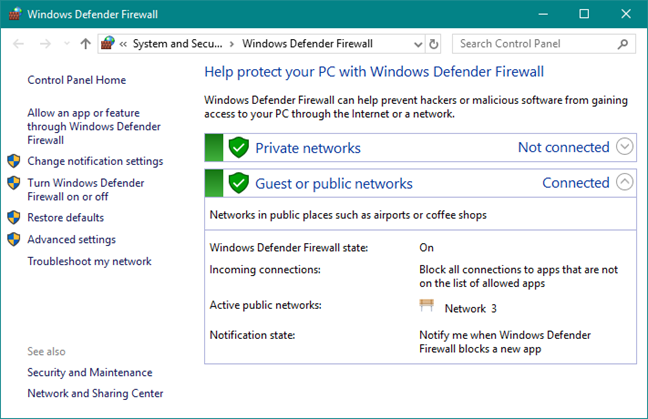Click green shield icon for Guest or public networks
648x419 pixels.
coord(238,183)
